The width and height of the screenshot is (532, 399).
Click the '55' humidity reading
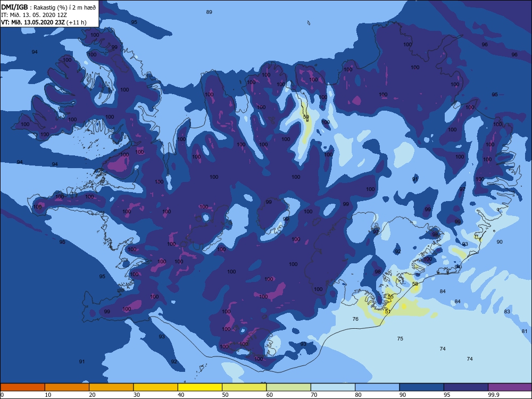click(x=390, y=296)
